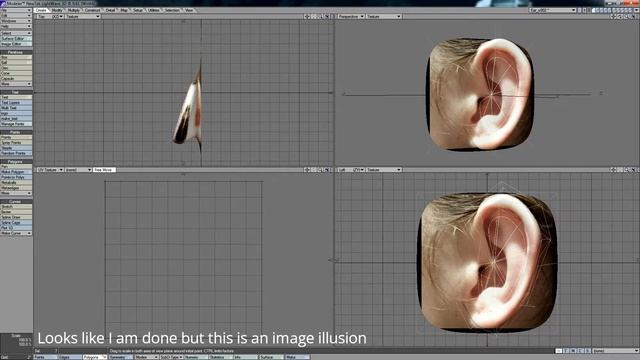The height and width of the screenshot is (360, 640).
Task: Toggle Symmetry mode in bottom bar
Action: click(x=120, y=357)
